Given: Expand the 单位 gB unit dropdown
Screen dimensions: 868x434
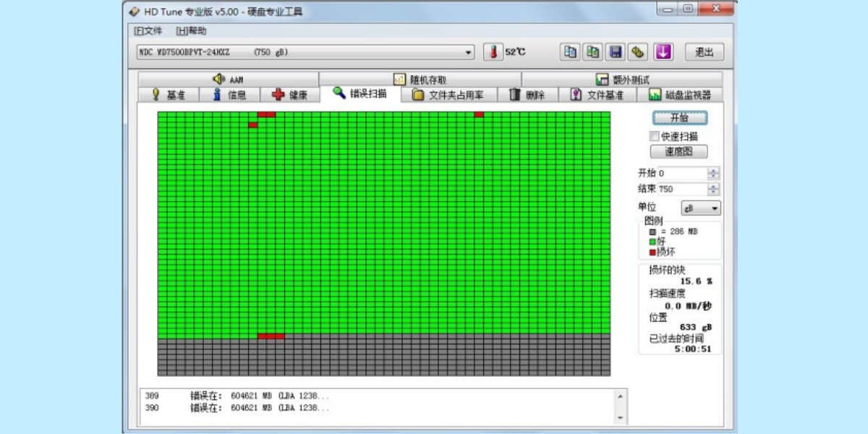Looking at the screenshot, I should 701,208.
